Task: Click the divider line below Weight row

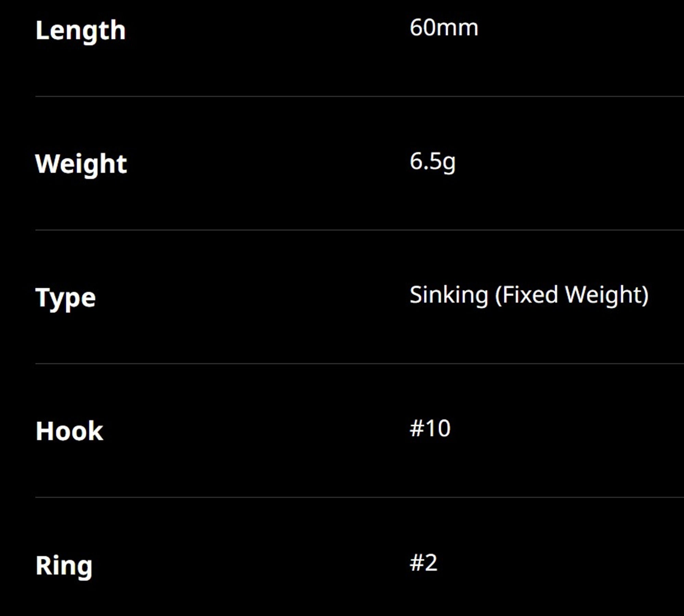Action: 359,230
